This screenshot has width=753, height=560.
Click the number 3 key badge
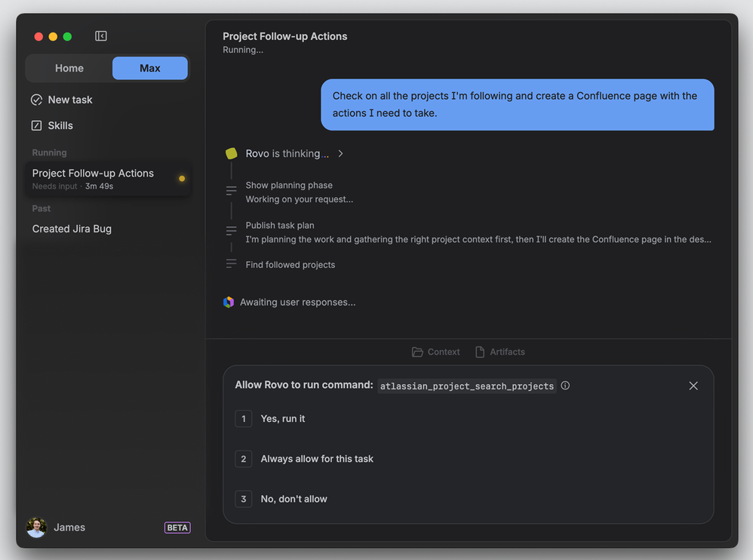pyautogui.click(x=244, y=499)
